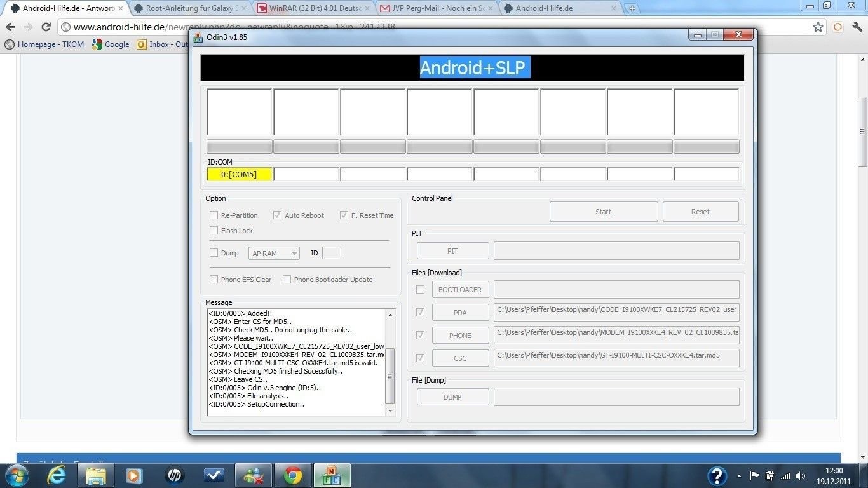Open a new Chrome tab
The width and height of the screenshot is (868, 488).
point(632,8)
